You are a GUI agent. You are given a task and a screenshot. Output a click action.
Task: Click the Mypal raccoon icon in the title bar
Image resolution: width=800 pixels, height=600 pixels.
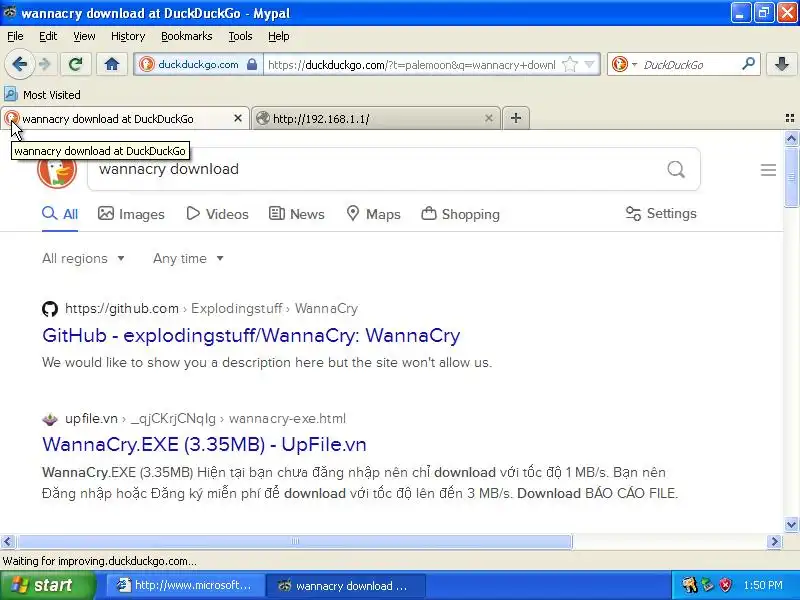tap(9, 12)
